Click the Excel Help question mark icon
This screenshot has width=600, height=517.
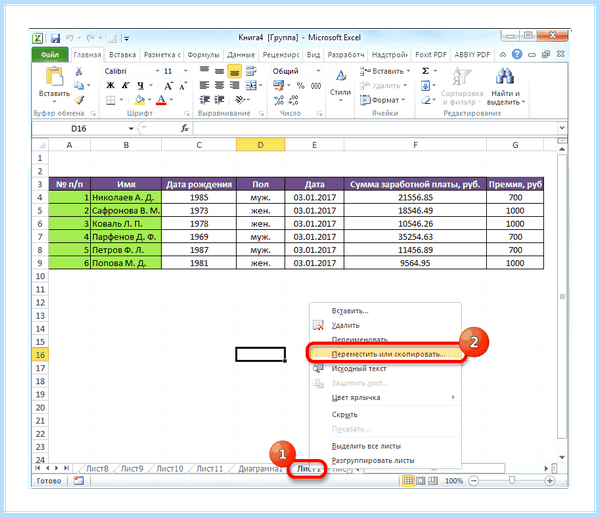[517, 54]
